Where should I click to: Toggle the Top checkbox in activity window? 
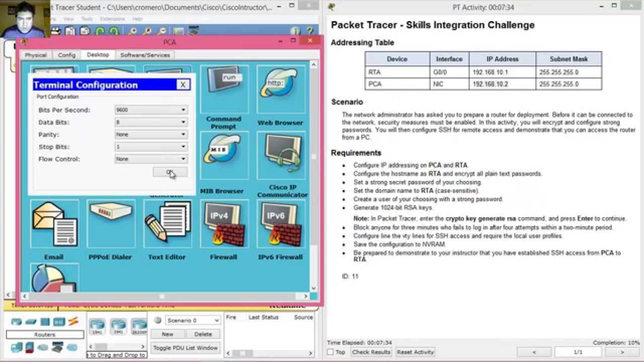click(331, 352)
